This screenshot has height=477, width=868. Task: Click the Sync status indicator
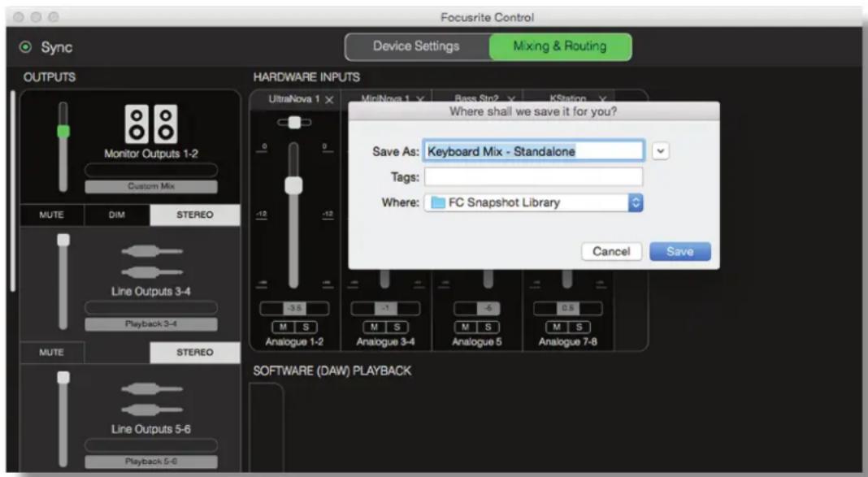[x=25, y=47]
